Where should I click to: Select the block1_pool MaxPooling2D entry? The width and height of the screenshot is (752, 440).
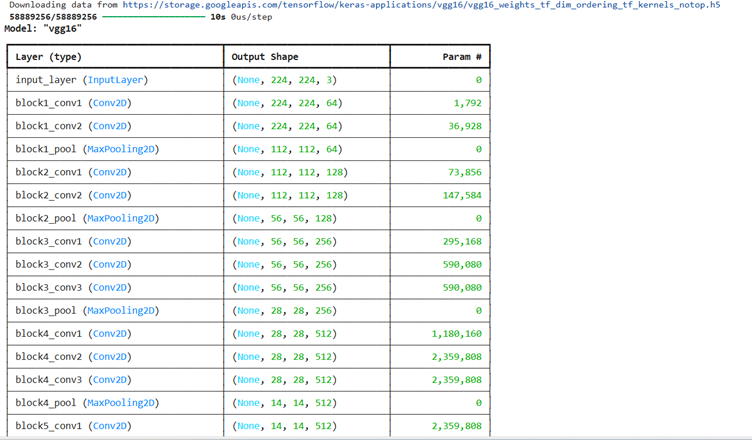coord(87,149)
